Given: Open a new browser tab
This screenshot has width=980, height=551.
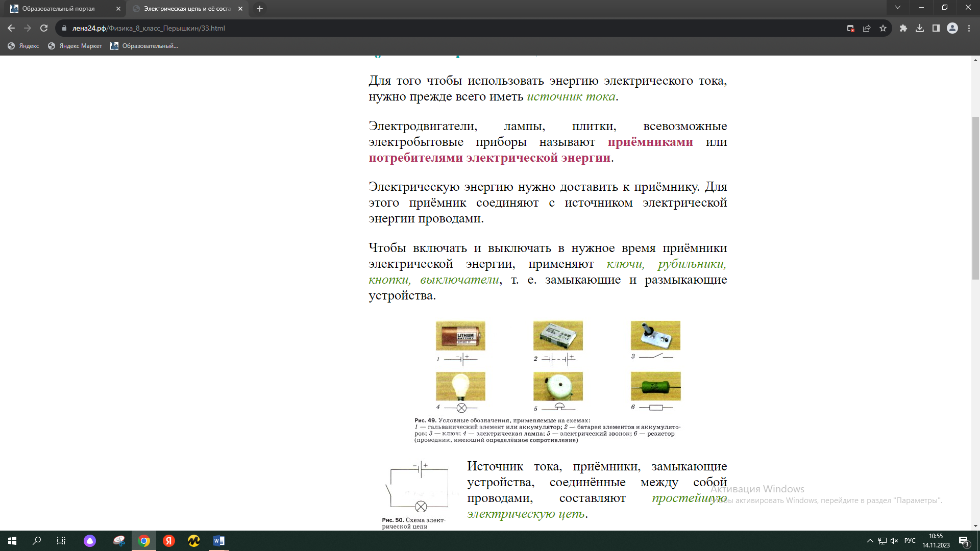Looking at the screenshot, I should tap(260, 9).
